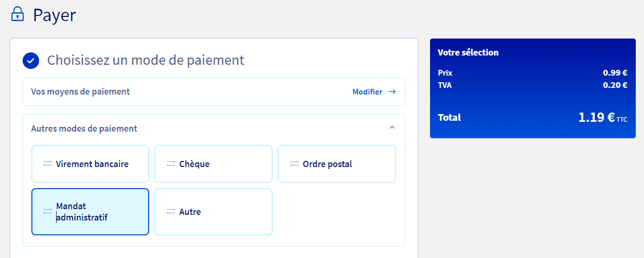Click Vos moyens de paiement row
The image size is (644, 258).
click(214, 91)
